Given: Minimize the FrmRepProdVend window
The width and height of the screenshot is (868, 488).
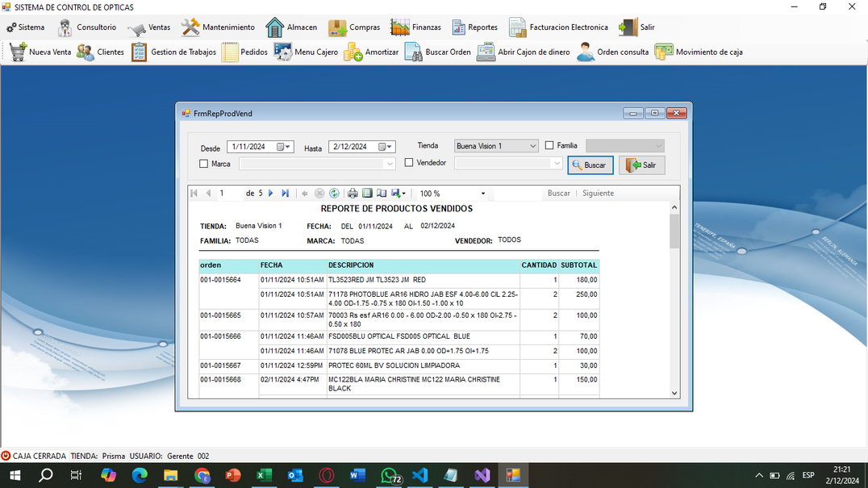Looking at the screenshot, I should coord(633,113).
